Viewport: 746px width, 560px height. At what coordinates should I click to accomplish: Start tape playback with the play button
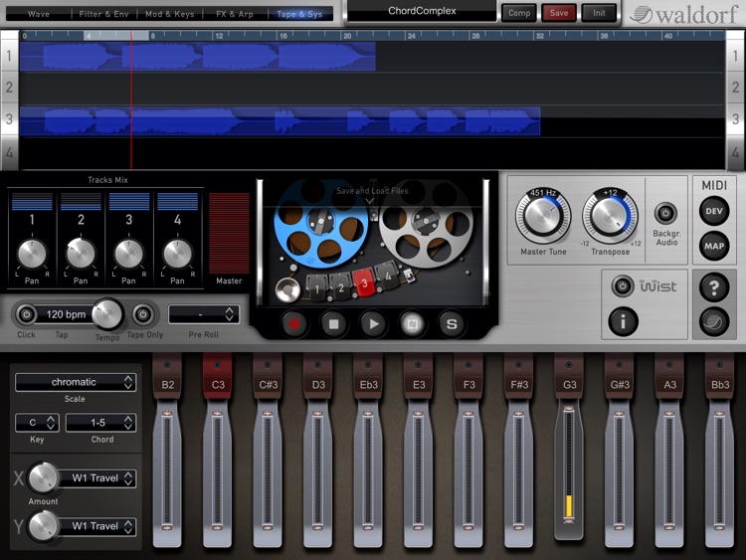(373, 323)
